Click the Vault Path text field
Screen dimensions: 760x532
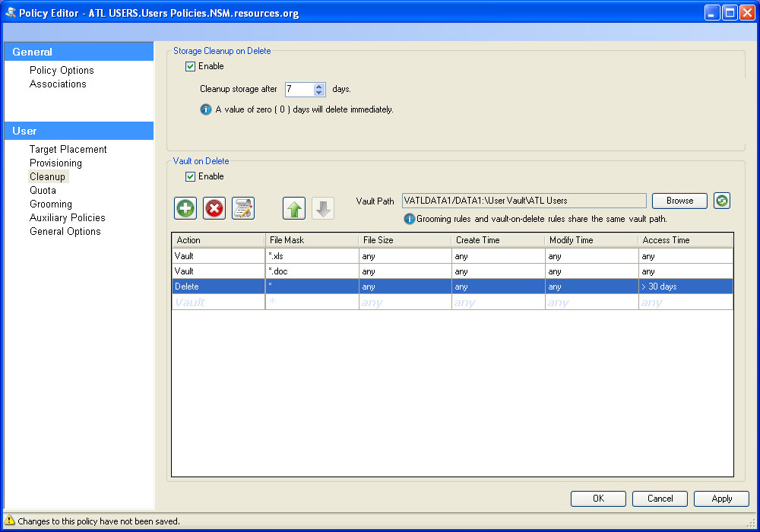(x=524, y=201)
